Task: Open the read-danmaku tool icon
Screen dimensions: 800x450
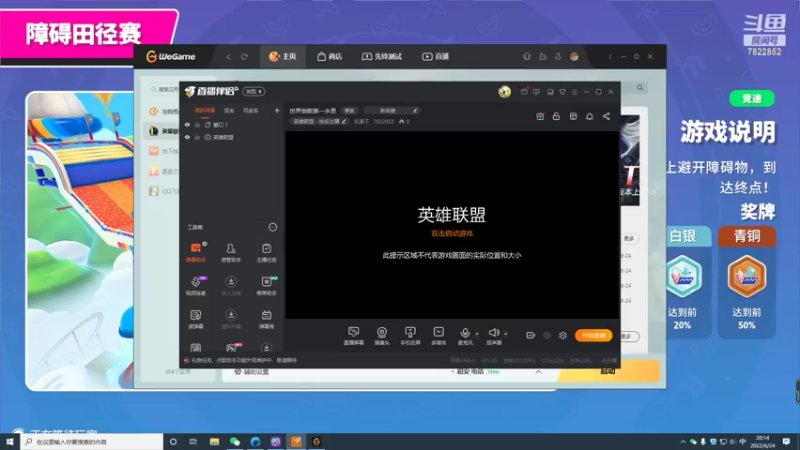Action: (195, 319)
